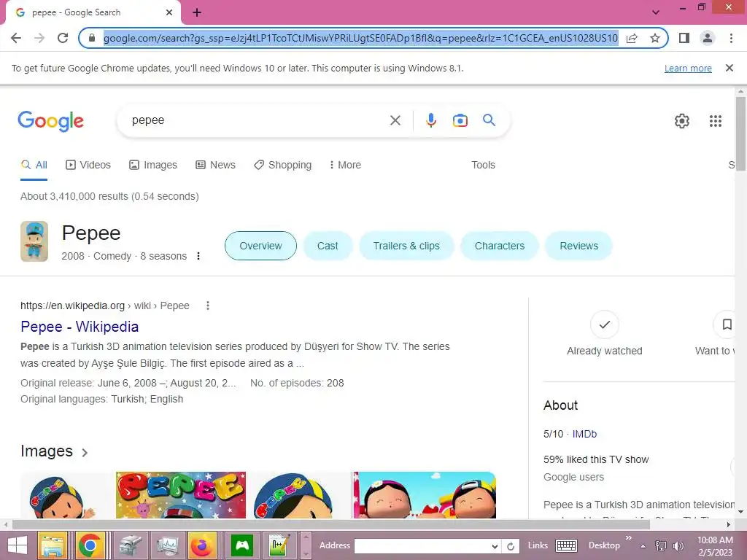Select the Cast chip
747x560 pixels.
(328, 246)
